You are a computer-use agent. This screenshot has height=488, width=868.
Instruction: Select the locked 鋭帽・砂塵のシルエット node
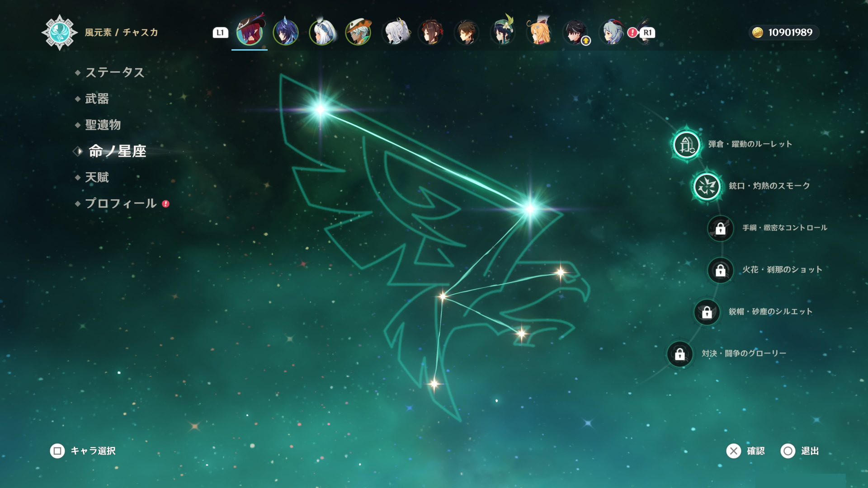click(707, 312)
